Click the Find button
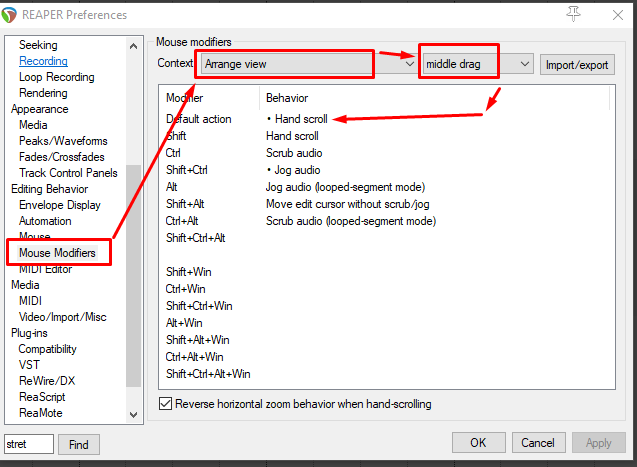 coord(79,443)
